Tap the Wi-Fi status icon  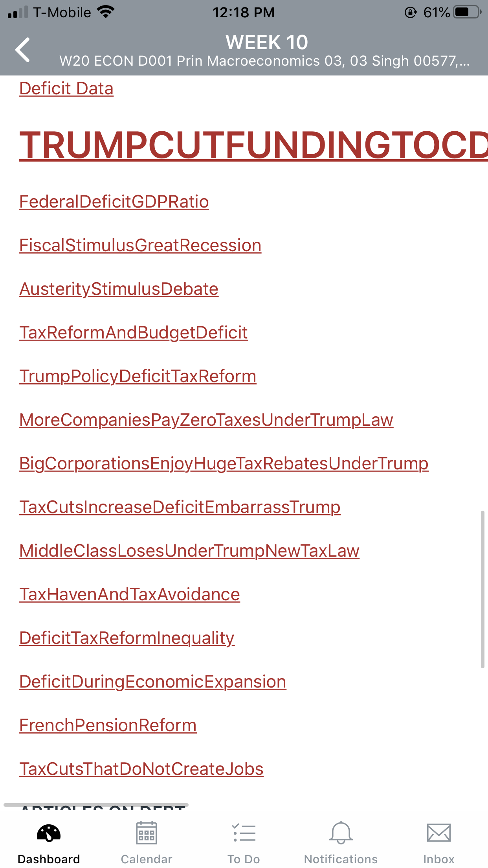[x=105, y=12]
